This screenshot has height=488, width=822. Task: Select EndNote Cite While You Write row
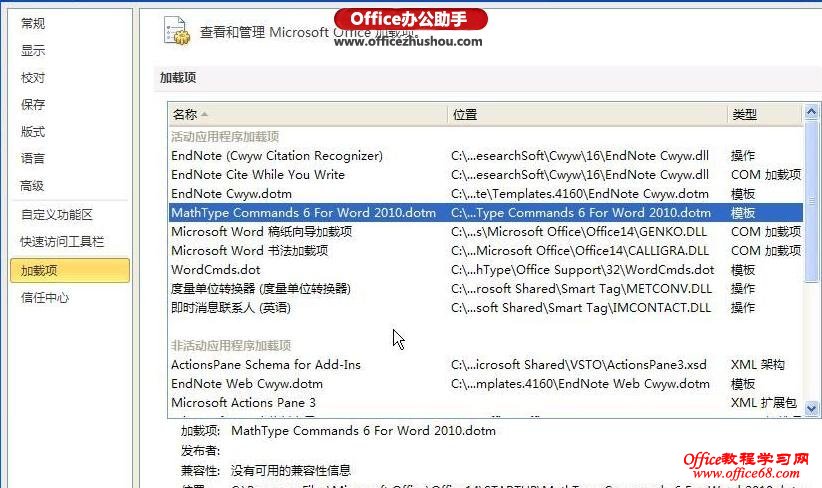485,175
